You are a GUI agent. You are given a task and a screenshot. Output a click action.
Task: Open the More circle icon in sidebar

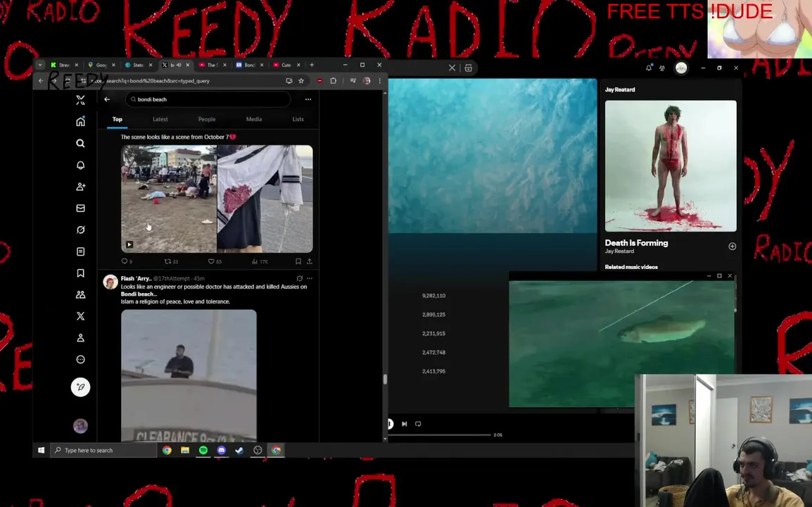pos(80,359)
